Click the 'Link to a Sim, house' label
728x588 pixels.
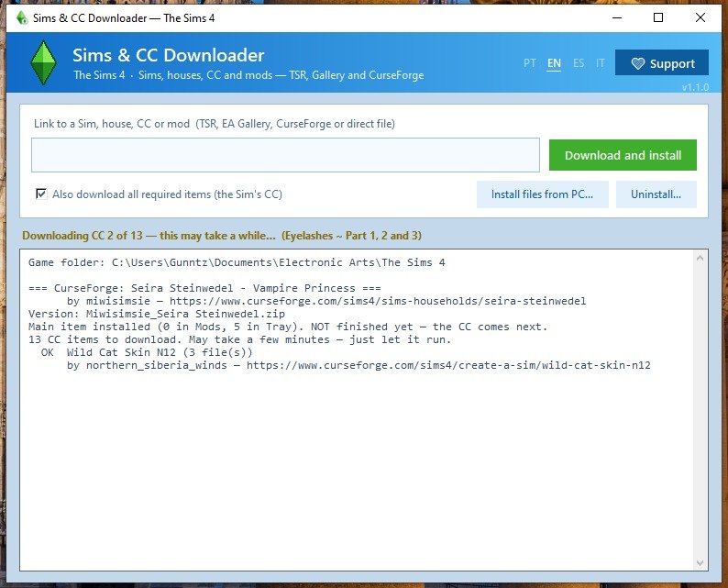(x=215, y=124)
